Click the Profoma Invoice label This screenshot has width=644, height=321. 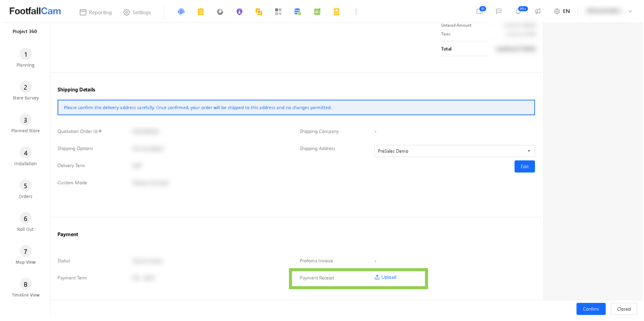click(316, 261)
